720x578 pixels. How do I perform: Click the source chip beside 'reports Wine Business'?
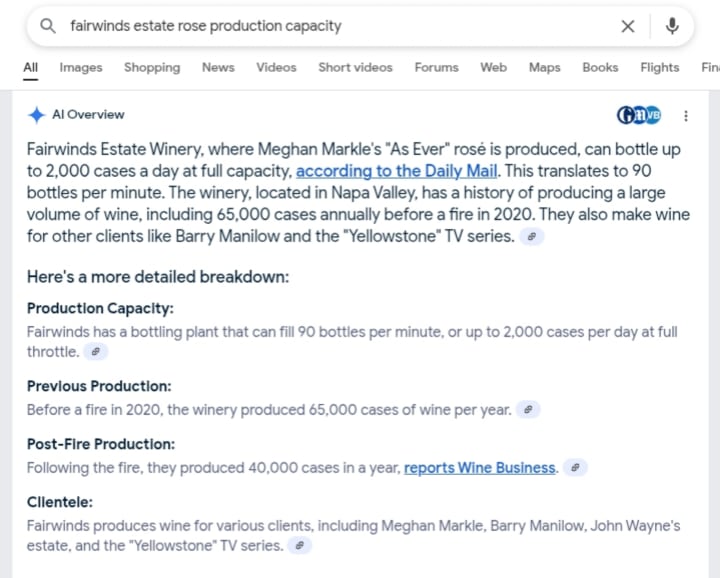pos(575,468)
